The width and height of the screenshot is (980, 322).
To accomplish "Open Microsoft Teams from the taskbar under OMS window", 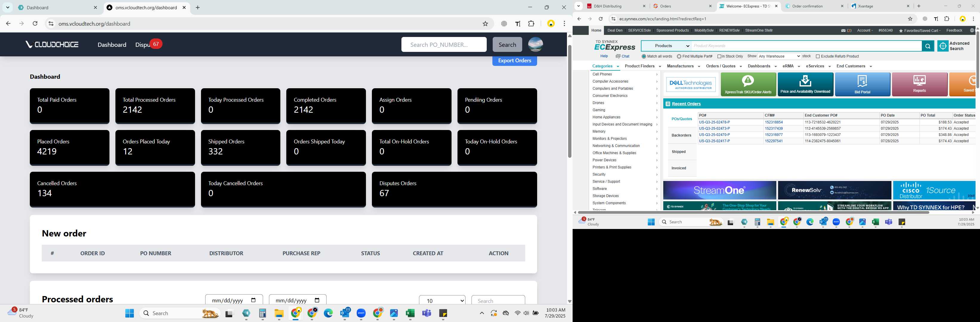I will (426, 313).
